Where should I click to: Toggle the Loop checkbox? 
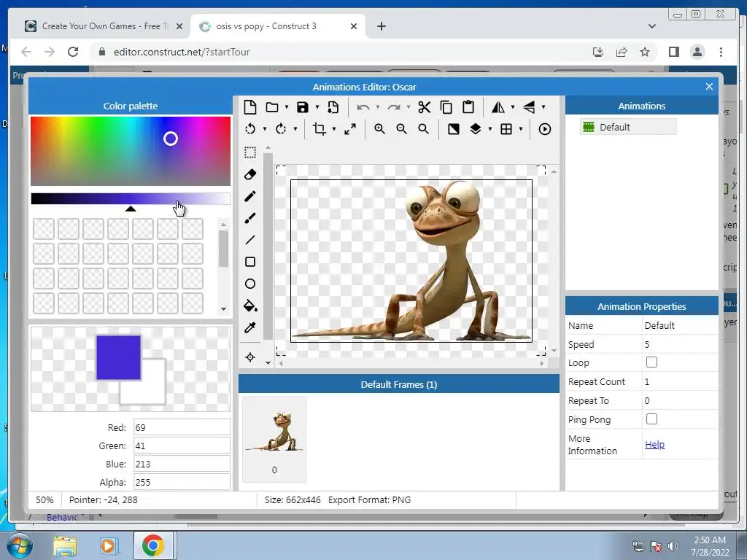[x=651, y=362]
